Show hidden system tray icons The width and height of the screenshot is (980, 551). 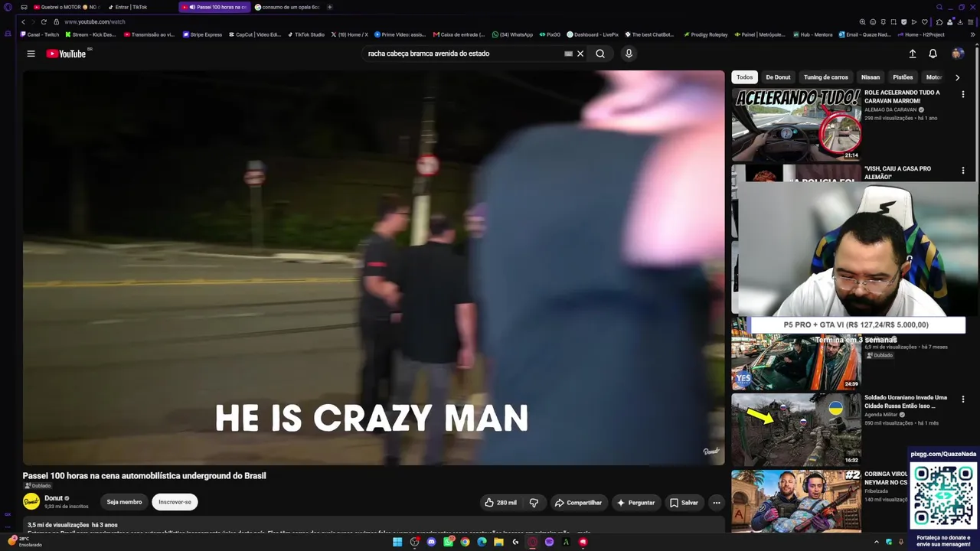coord(877,542)
